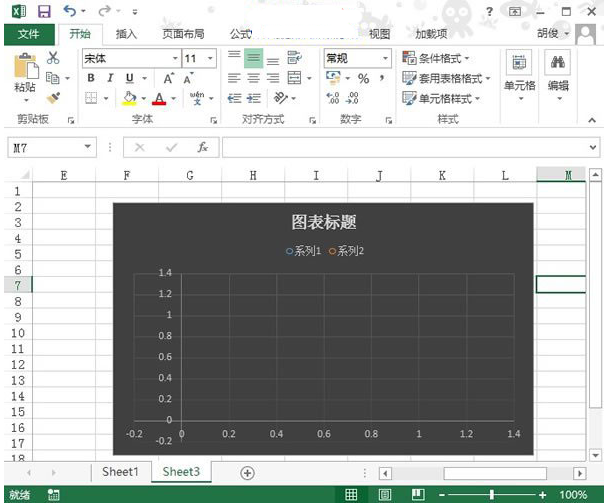Viewport: 604px width, 504px height.
Task: Add a new sheet with plus icon
Action: click(248, 472)
